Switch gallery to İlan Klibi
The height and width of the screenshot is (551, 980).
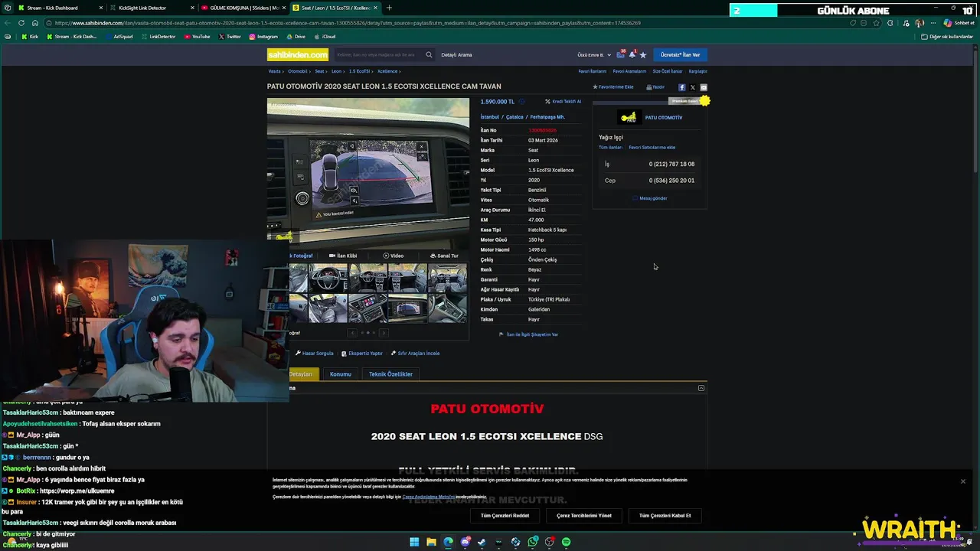click(x=343, y=256)
